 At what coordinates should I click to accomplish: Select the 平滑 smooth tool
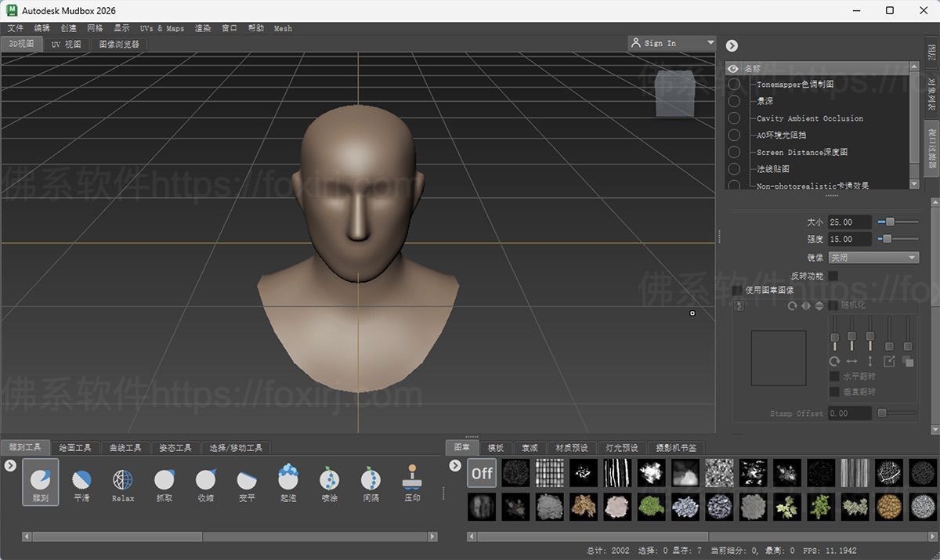coord(81,480)
